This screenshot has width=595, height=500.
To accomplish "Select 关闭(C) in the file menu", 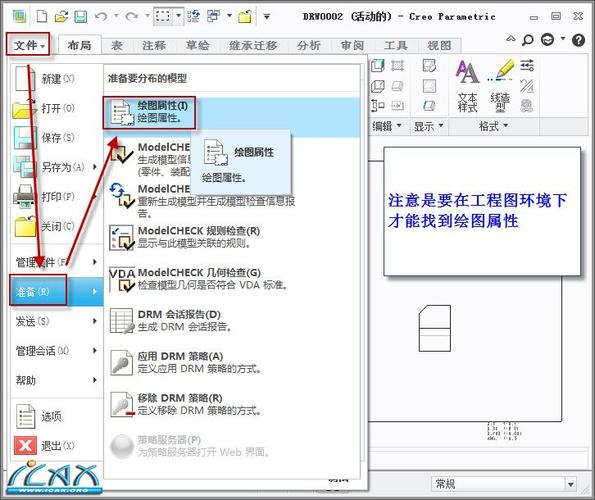I will pyautogui.click(x=57, y=226).
